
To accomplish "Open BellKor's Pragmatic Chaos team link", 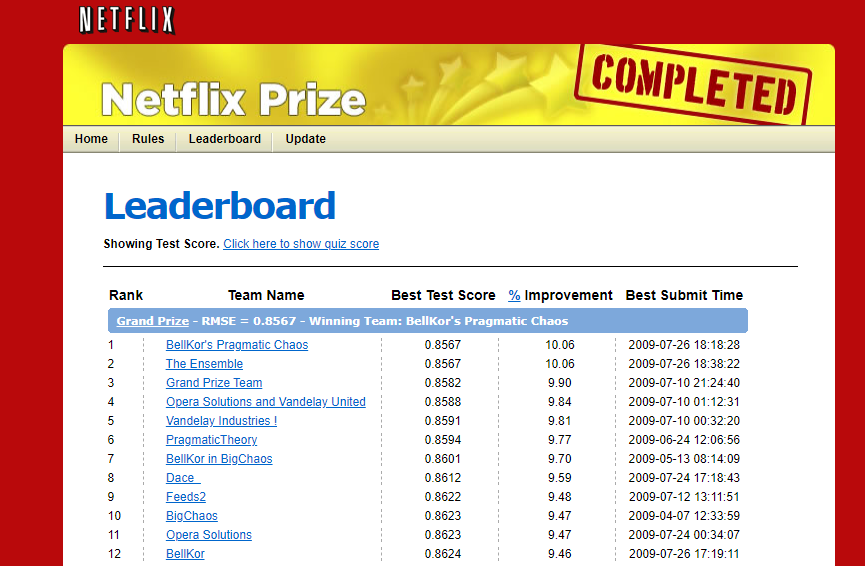I will click(237, 345).
